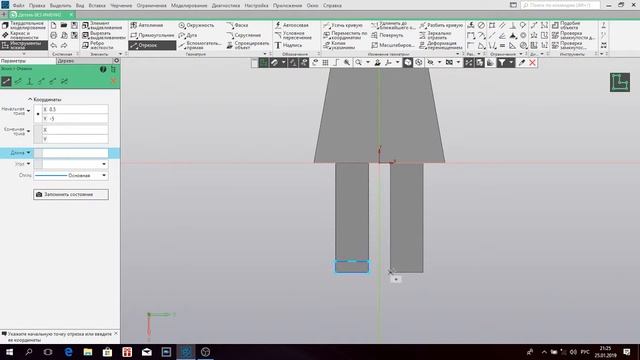
Task: Open the Конечная точка dropdown arrow
Action: pos(29,131)
